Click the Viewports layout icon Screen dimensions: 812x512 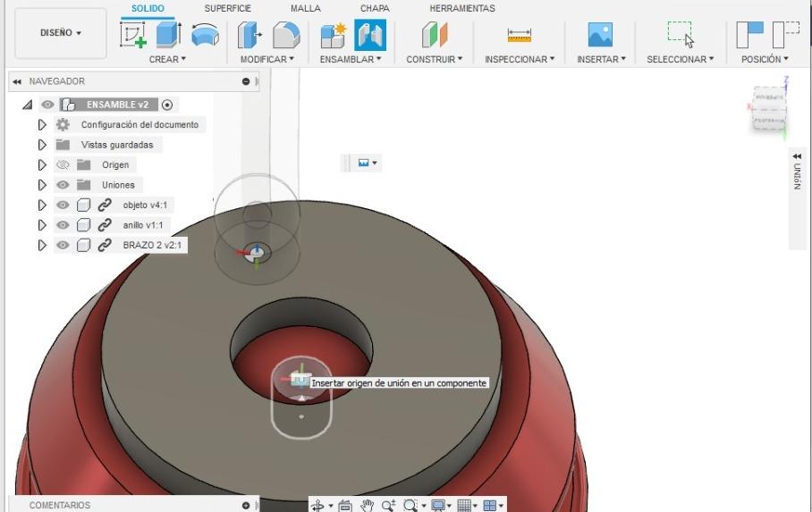coord(489,505)
